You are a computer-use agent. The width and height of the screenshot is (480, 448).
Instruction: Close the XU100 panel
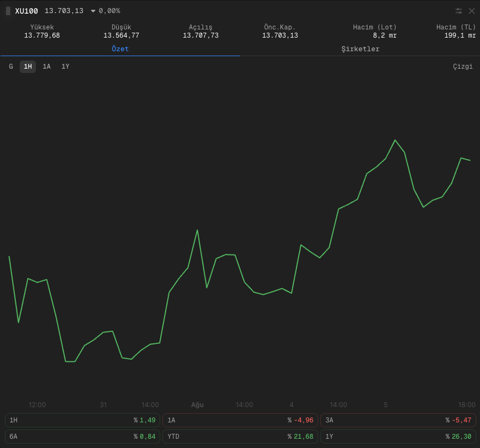tap(472, 11)
